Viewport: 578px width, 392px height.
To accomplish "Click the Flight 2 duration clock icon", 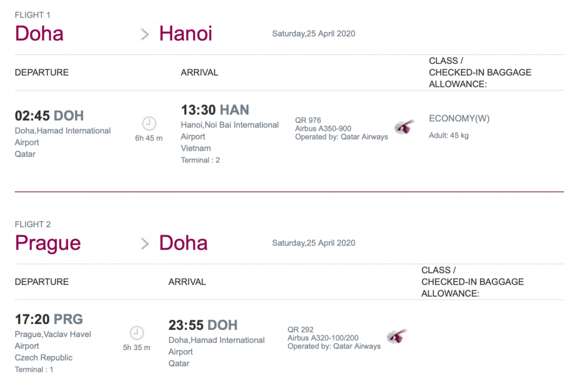I will 137,333.
